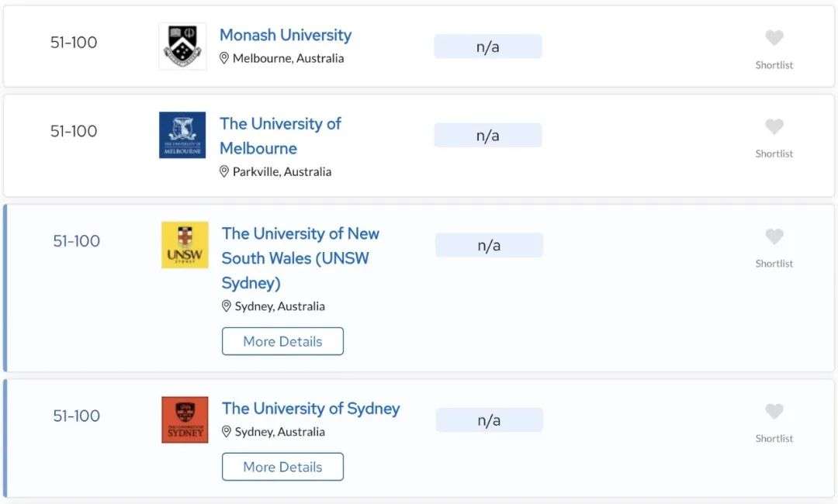The image size is (838, 504).
Task: Shortlist Monash University with heart icon
Action: pyautogui.click(x=774, y=38)
